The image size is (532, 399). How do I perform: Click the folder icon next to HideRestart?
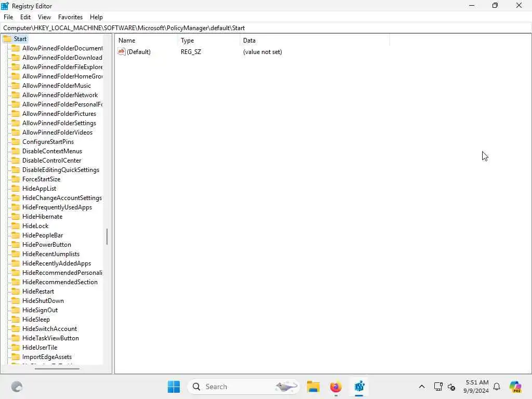click(x=16, y=291)
